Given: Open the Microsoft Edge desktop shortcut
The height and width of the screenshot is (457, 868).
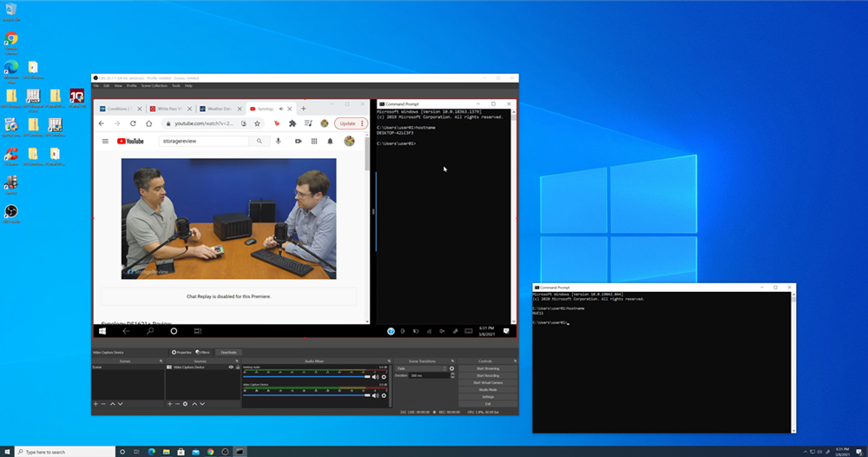Looking at the screenshot, I should click(x=11, y=71).
